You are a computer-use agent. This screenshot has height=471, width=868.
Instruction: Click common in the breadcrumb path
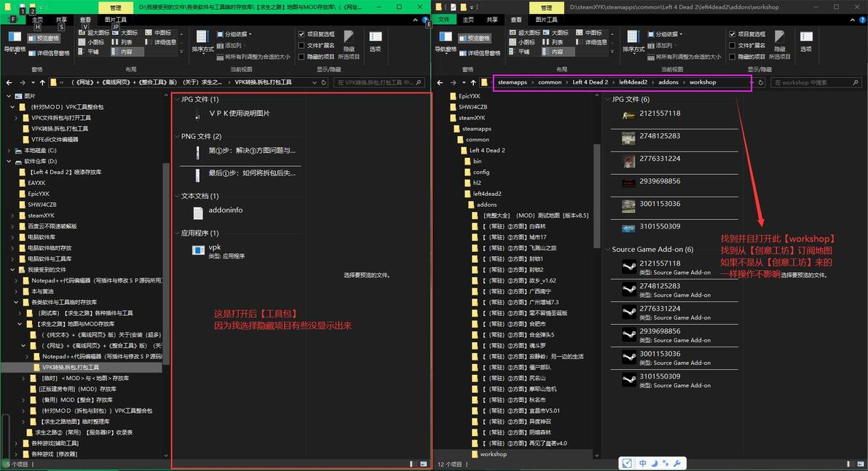550,82
